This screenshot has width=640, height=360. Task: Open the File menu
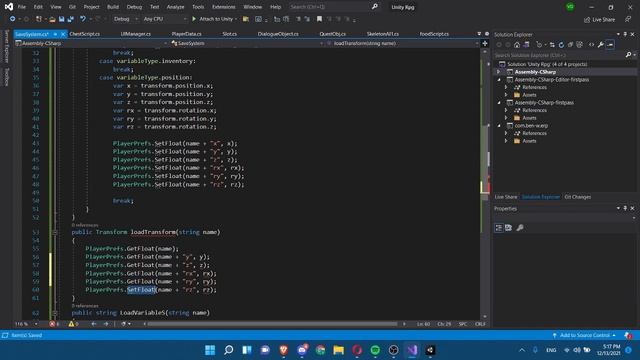pyautogui.click(x=22, y=7)
